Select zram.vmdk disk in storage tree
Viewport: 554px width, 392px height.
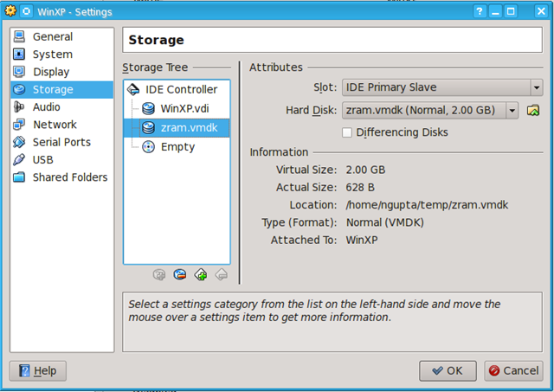pos(177,128)
